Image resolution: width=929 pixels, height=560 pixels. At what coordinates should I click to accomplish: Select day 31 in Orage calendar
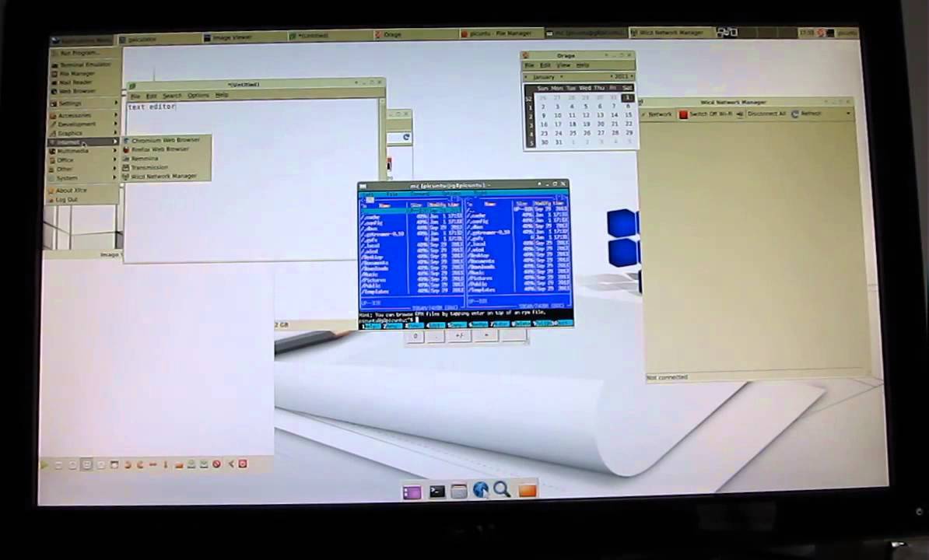pos(558,142)
